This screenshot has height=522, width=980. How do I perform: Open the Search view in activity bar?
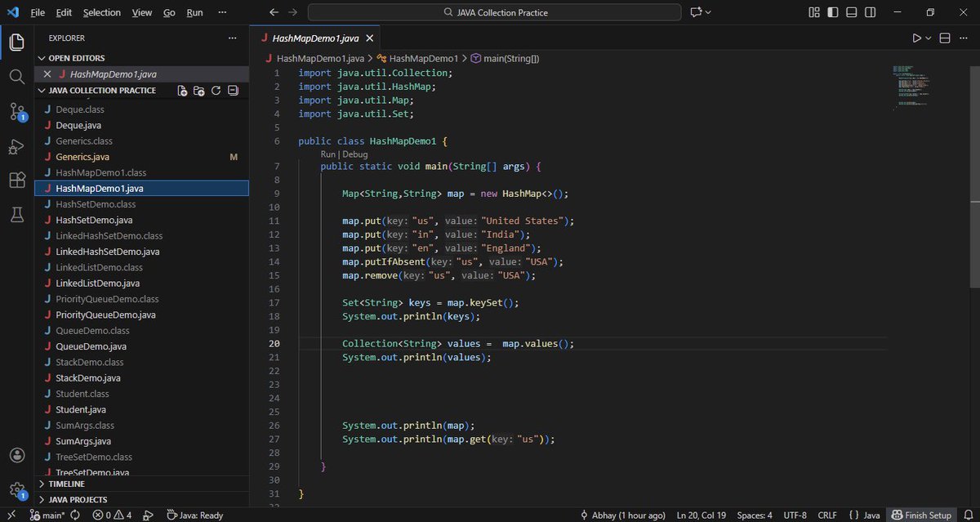[16, 77]
